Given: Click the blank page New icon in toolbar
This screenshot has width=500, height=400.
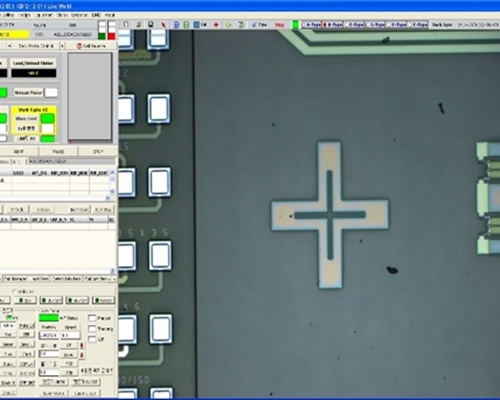Looking at the screenshot, I should pos(126,24).
